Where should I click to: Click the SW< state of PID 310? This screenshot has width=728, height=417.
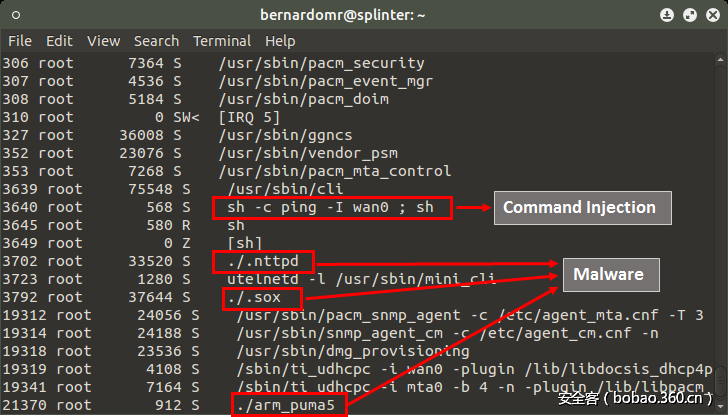[186, 117]
